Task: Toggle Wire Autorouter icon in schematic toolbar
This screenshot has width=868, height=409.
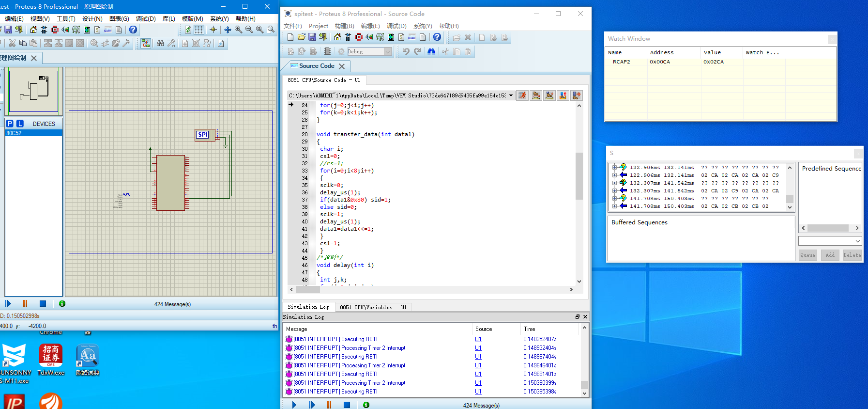Action: [146, 44]
